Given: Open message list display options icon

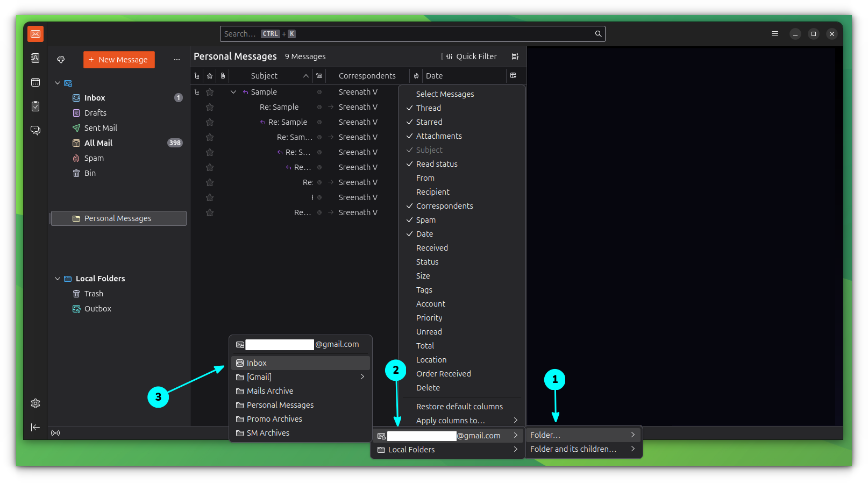Looking at the screenshot, I should (x=515, y=56).
